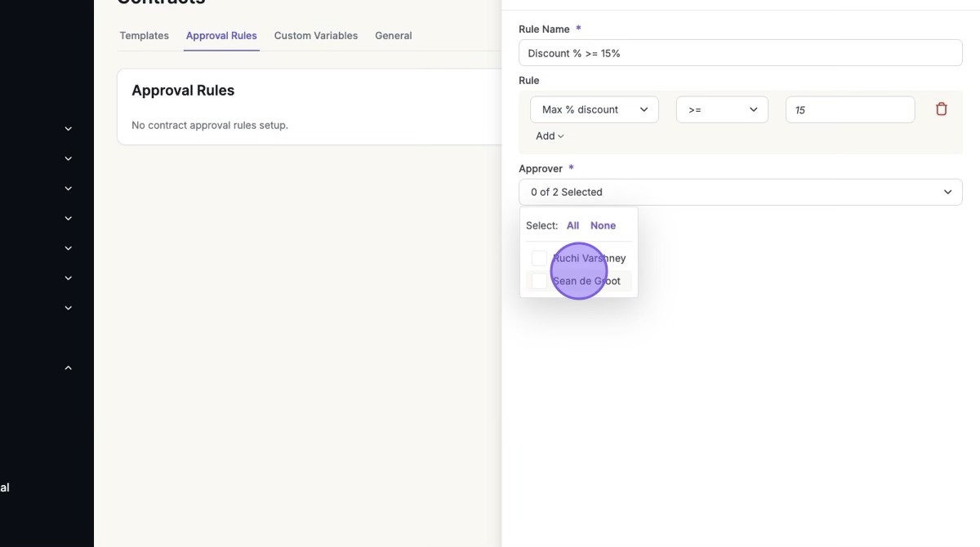
Task: Go to the General tab
Action: point(393,36)
